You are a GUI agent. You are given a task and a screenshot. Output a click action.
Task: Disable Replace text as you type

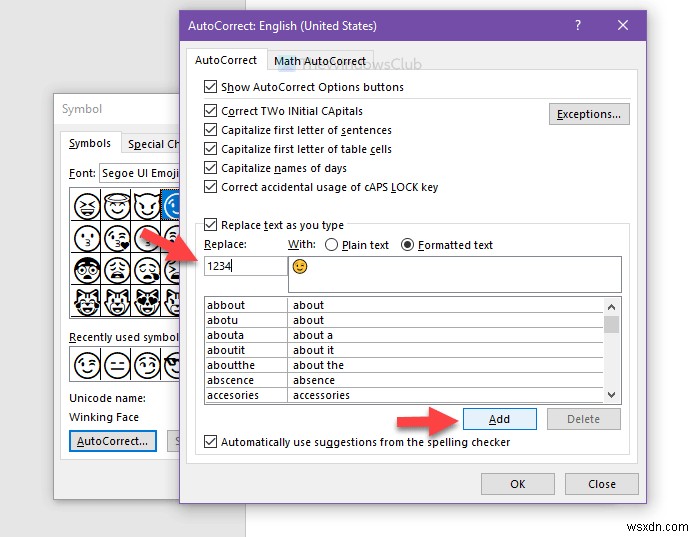[x=210, y=225]
